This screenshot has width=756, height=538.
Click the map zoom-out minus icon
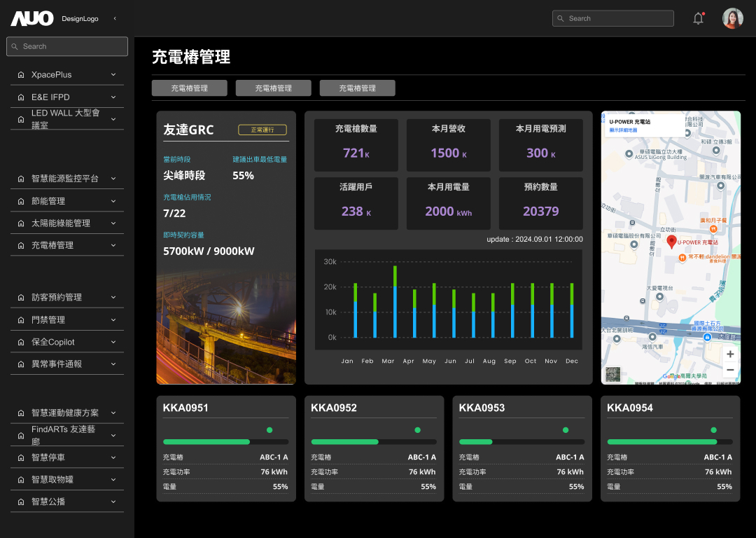pyautogui.click(x=731, y=369)
